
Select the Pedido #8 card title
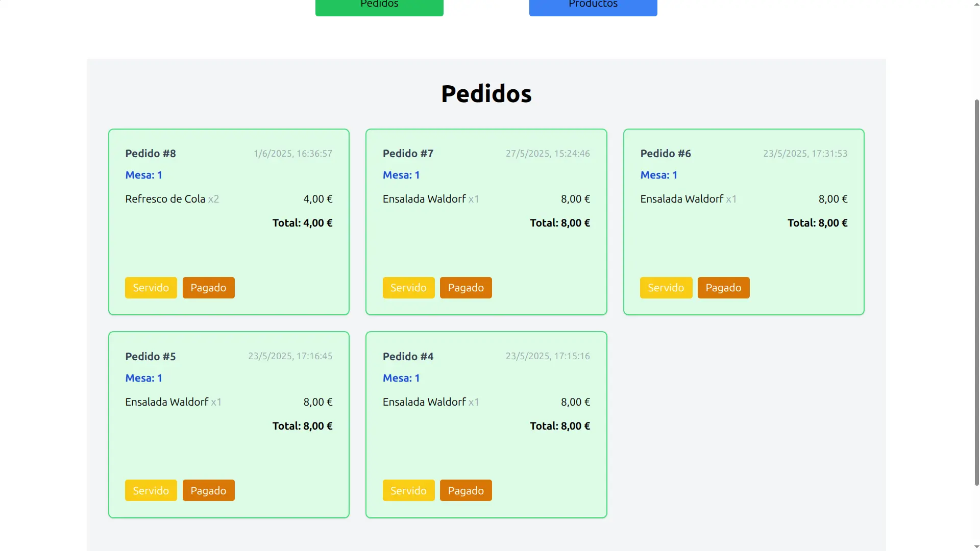pos(151,154)
